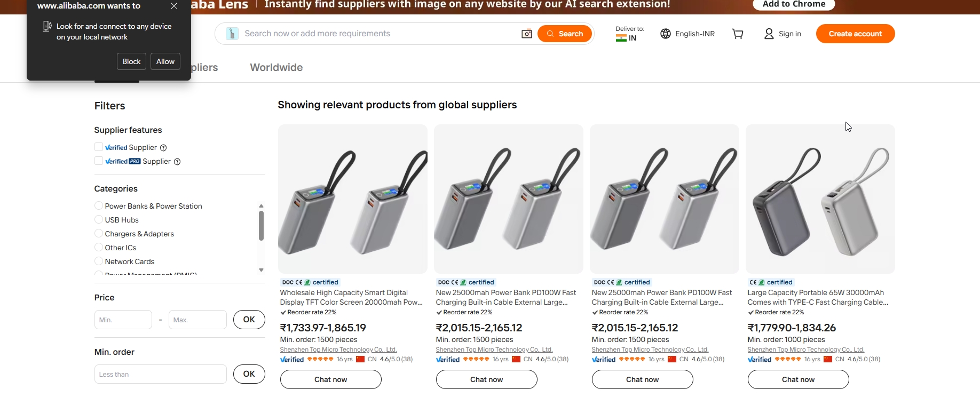Check the Verified Supplier checkbox
980x397 pixels.
coord(99,147)
